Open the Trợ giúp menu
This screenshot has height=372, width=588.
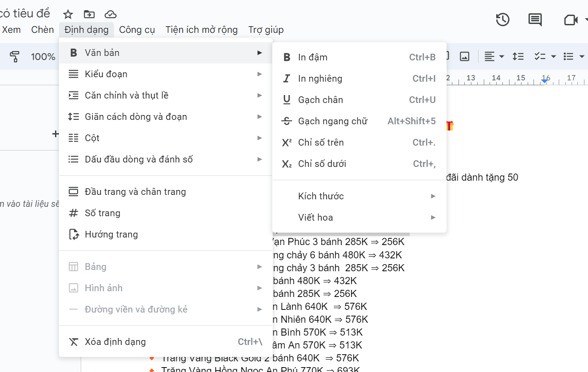click(266, 29)
